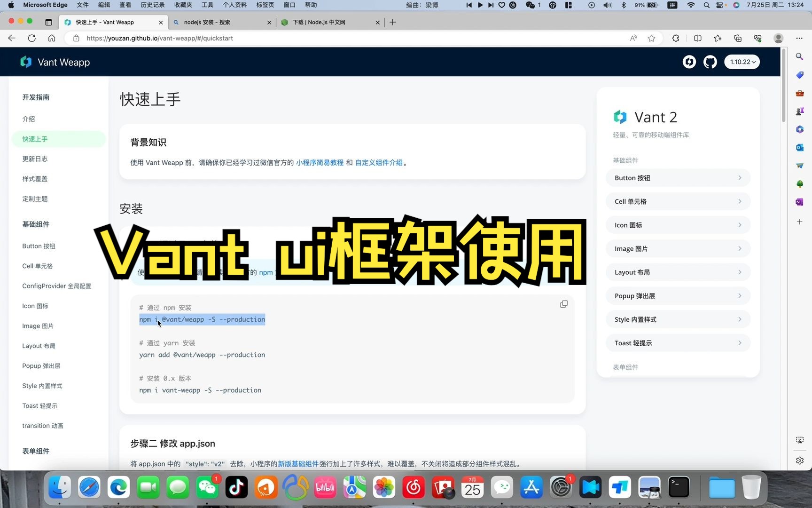Click the volume icon in menu bar

(608, 5)
